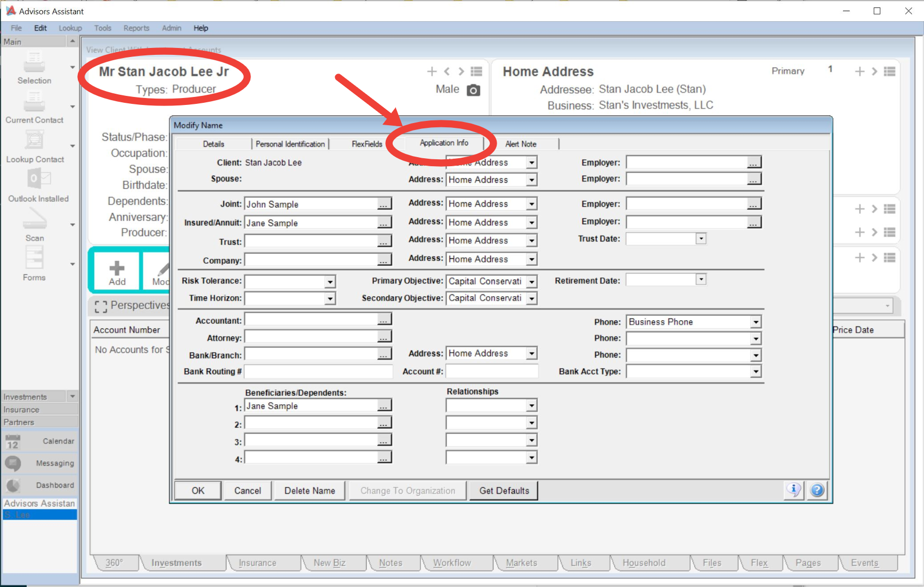Screen dimensions: 924x587
Task: Click the Cancel button
Action: pyautogui.click(x=248, y=491)
